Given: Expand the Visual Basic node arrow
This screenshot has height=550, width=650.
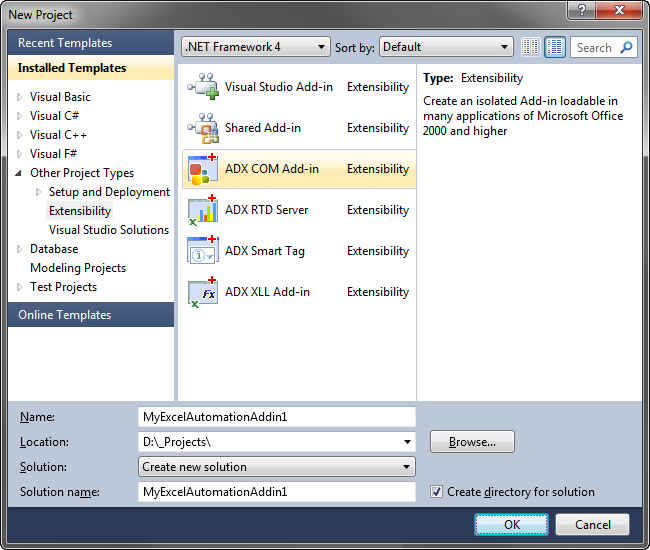Looking at the screenshot, I should [x=19, y=97].
